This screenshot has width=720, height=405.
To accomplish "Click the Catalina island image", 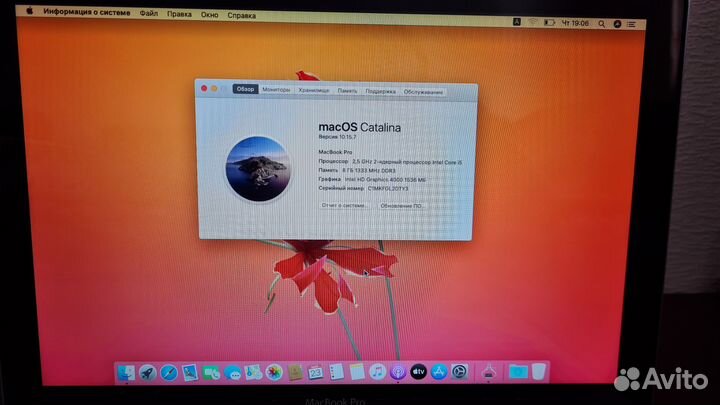I will pyautogui.click(x=258, y=169).
